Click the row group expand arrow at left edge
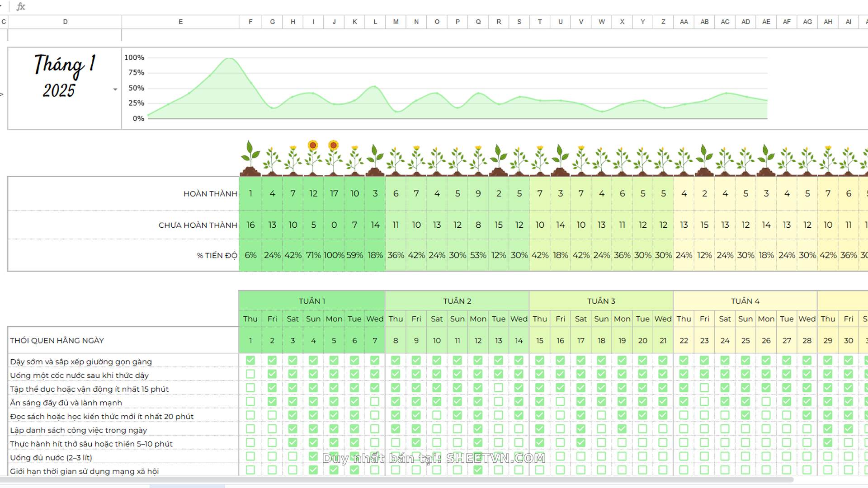The height and width of the screenshot is (488, 868). [2, 94]
